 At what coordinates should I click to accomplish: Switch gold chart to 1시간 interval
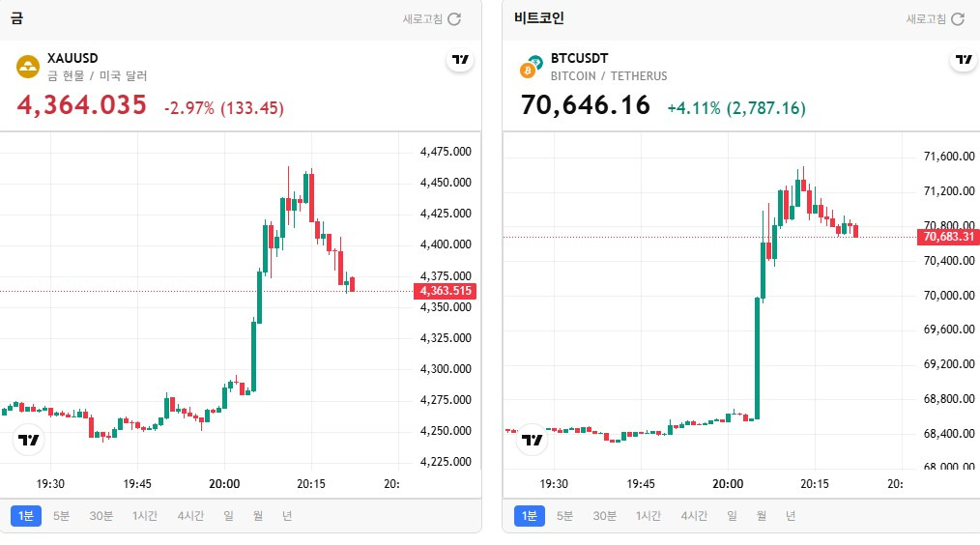(145, 516)
